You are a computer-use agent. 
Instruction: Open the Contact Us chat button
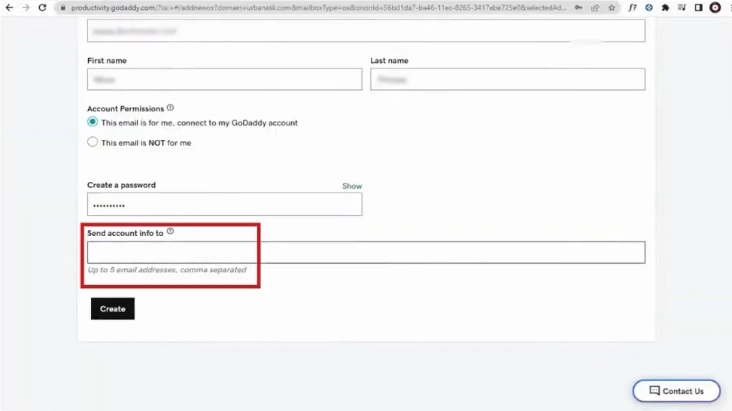(x=676, y=391)
